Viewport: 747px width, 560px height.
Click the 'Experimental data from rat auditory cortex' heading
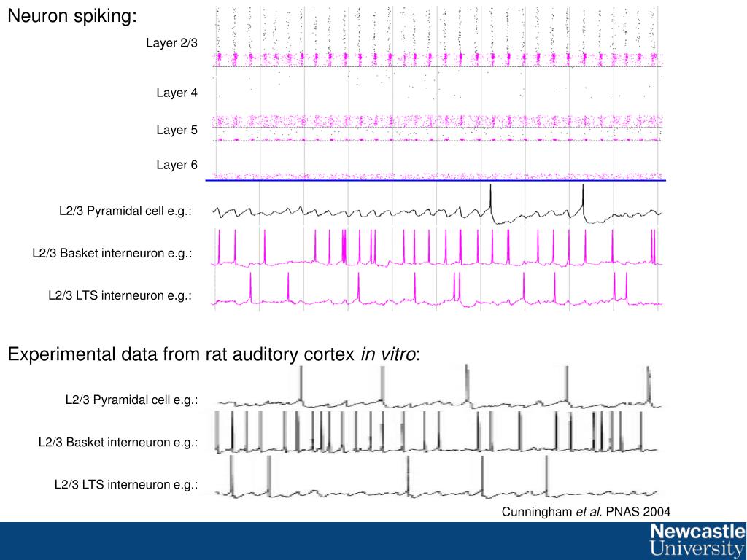tap(214, 354)
